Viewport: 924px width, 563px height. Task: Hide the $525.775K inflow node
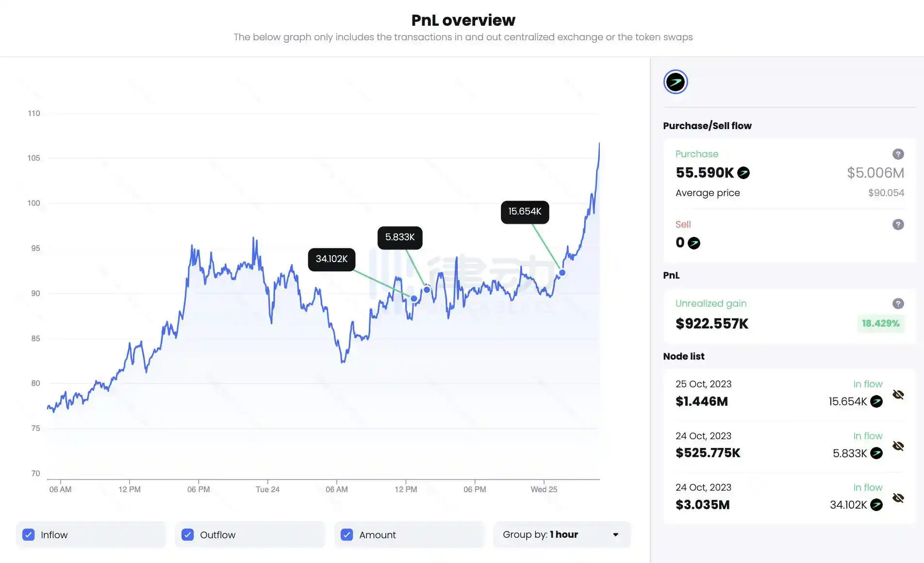898,446
